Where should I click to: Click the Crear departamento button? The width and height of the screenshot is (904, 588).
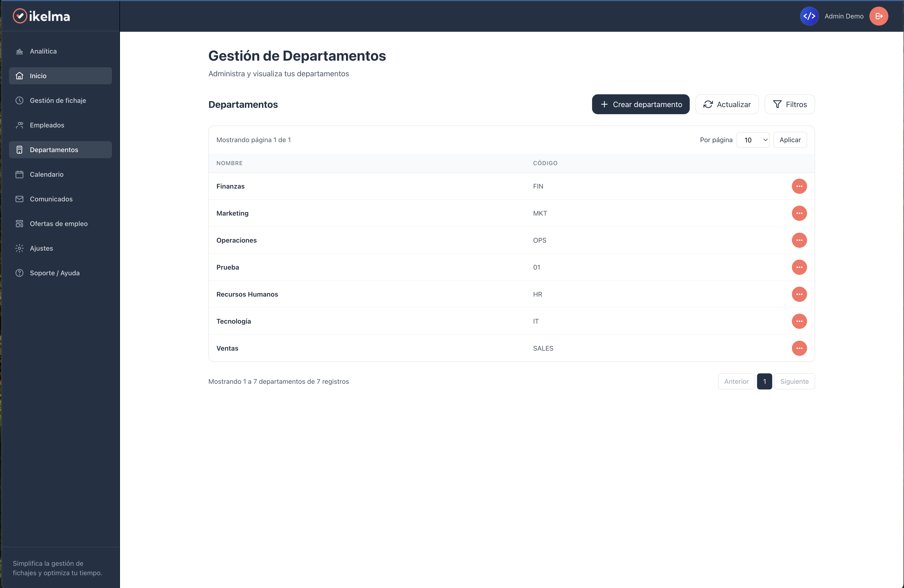[640, 104]
